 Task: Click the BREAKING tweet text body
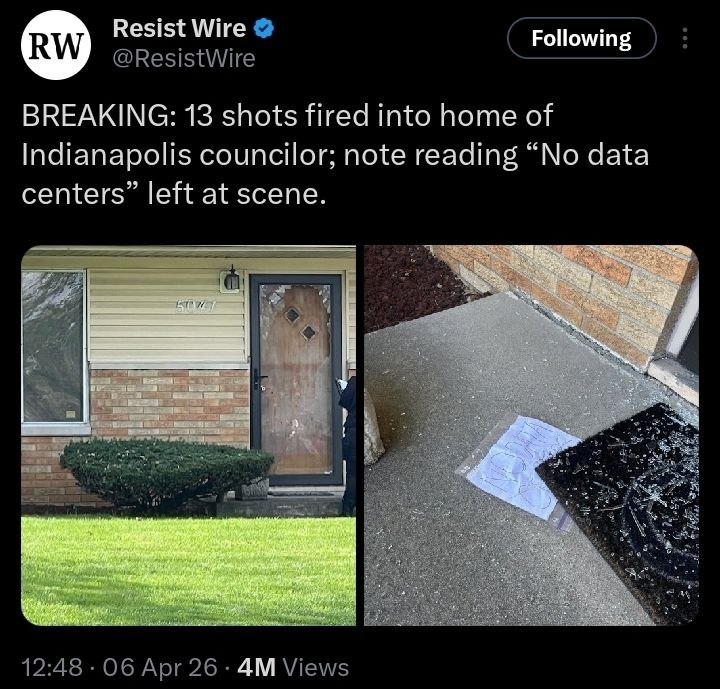click(x=335, y=154)
